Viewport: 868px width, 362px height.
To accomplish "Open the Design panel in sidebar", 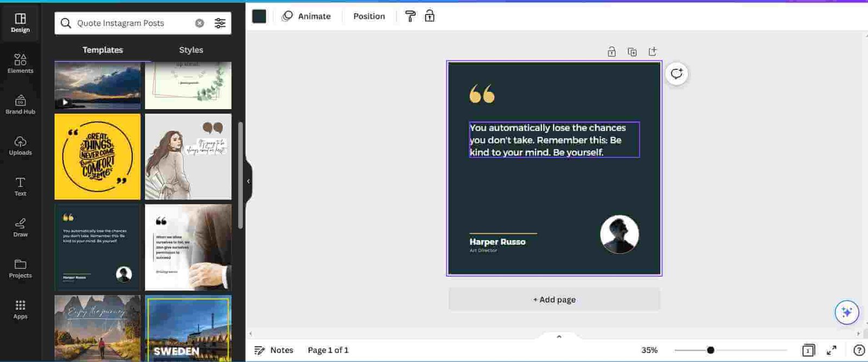I will [20, 23].
